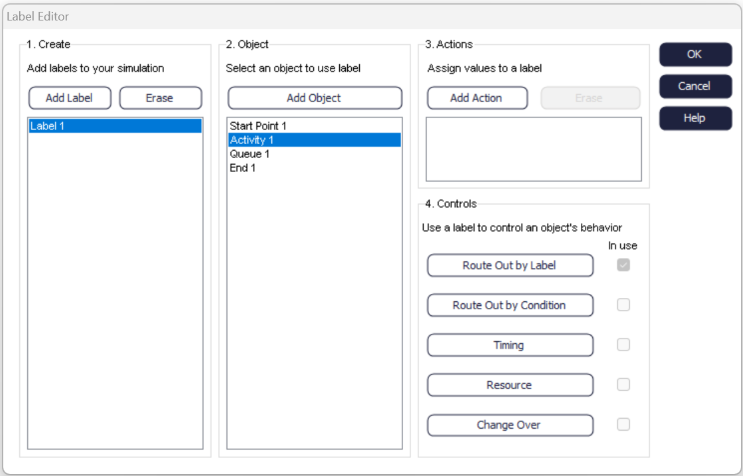Confirm the dialog with OK

click(695, 55)
